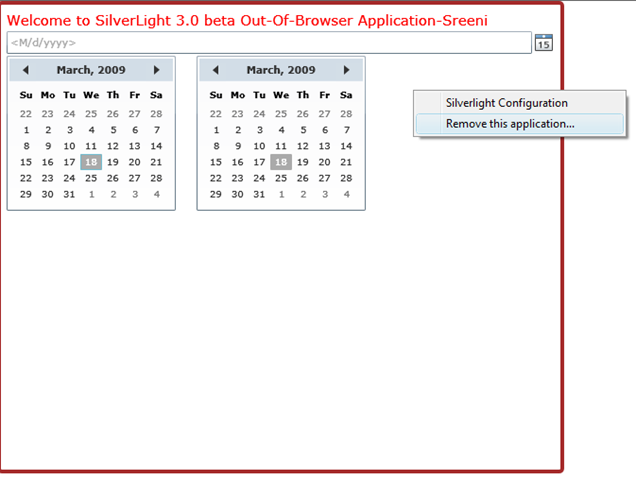Open the date picker calendar icon

544,43
